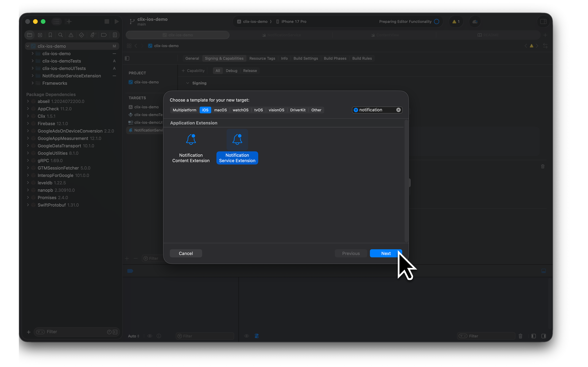The image size is (588, 367).
Task: Cancel the new target dialog
Action: point(186,253)
